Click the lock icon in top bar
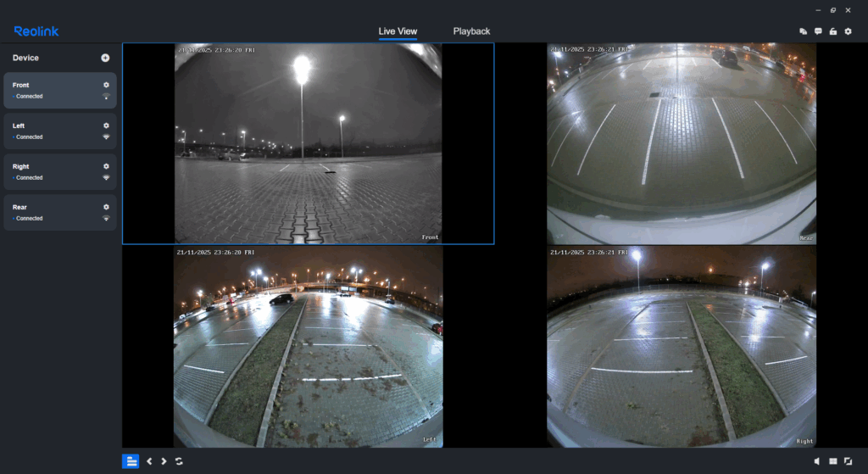The width and height of the screenshot is (868, 474). point(833,31)
